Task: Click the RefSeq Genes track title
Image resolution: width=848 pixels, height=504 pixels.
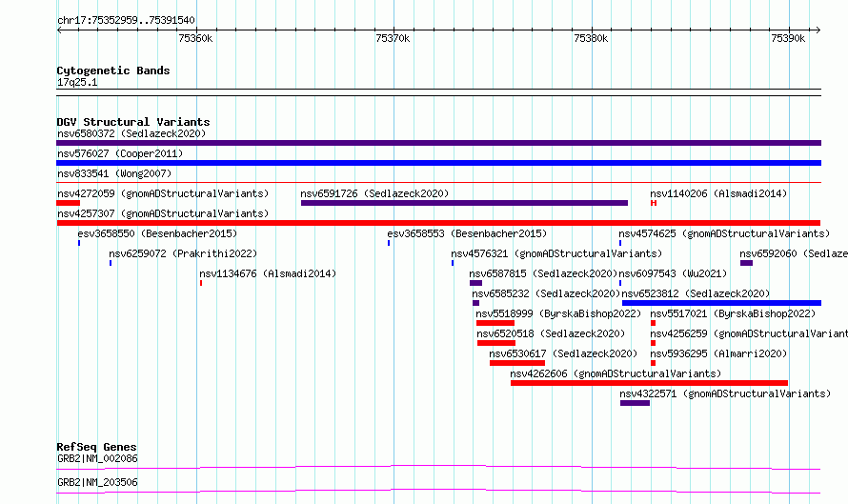Action: tap(96, 447)
